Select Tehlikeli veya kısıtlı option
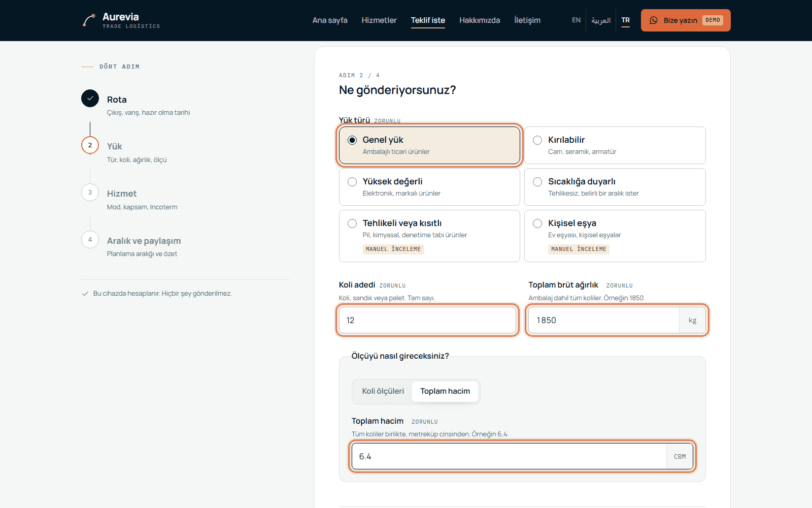 tap(429, 236)
